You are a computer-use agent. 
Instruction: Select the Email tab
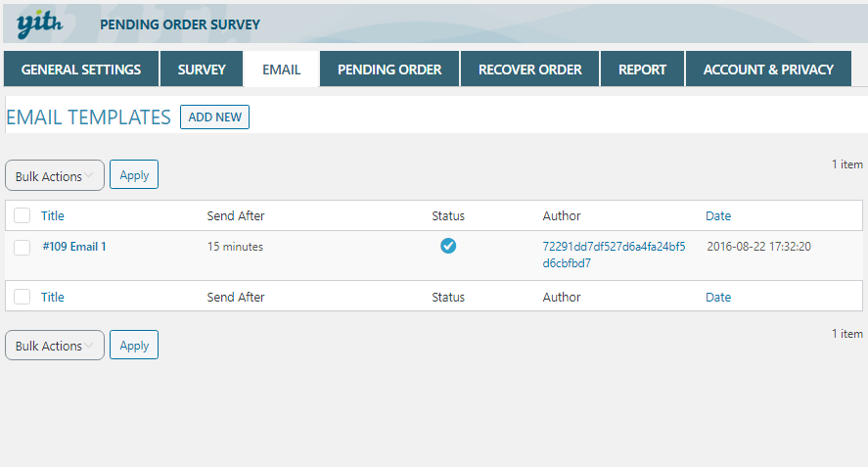coord(281,70)
